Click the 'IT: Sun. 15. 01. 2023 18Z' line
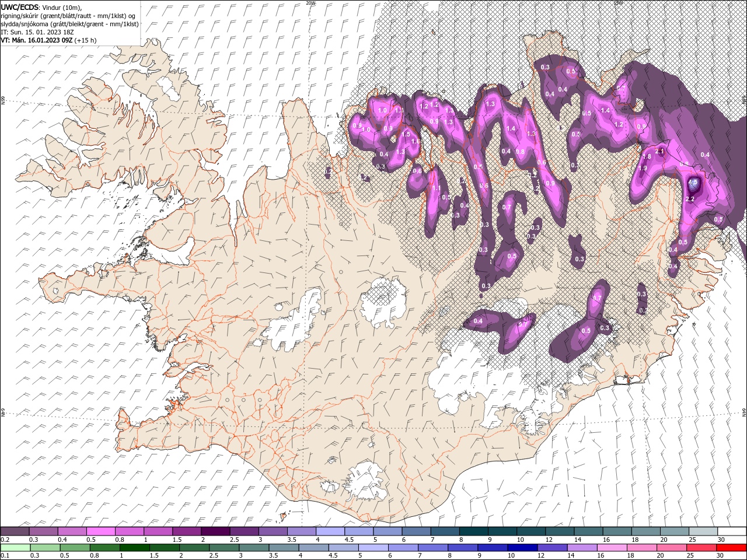Viewport: 747px width, 560px height. 37,32
